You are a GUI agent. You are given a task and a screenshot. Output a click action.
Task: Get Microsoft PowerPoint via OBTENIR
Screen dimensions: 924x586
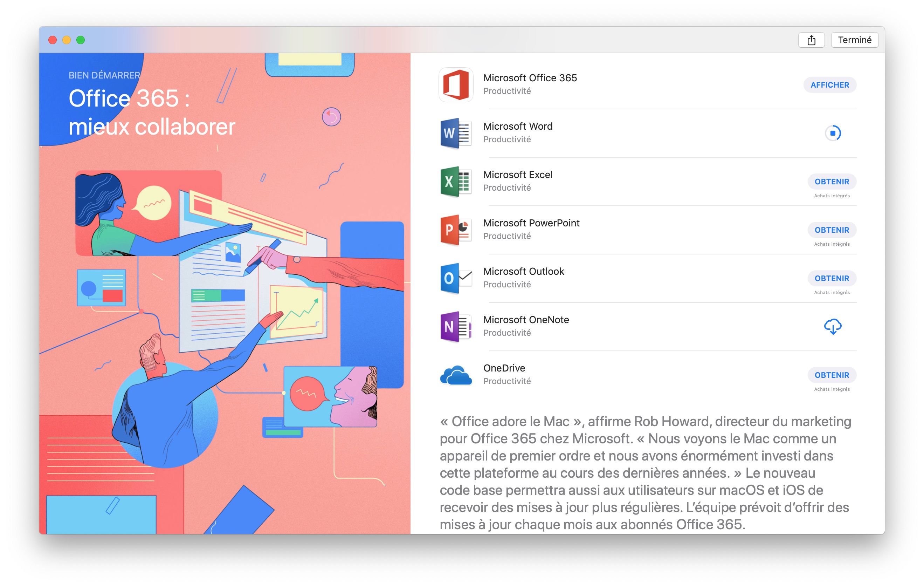pos(832,230)
